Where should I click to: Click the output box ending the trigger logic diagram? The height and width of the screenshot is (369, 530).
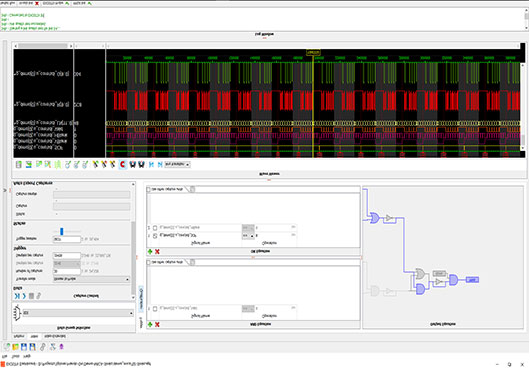pyautogui.click(x=472, y=280)
